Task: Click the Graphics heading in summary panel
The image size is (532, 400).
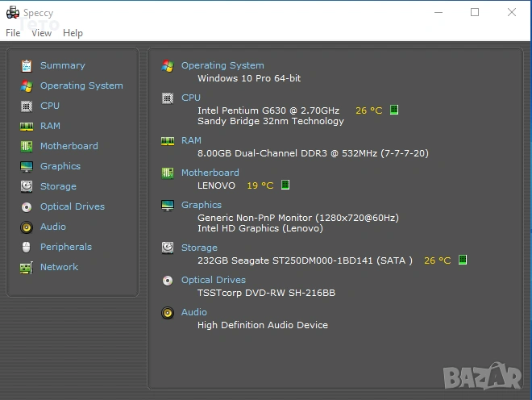Action: pyautogui.click(x=202, y=205)
